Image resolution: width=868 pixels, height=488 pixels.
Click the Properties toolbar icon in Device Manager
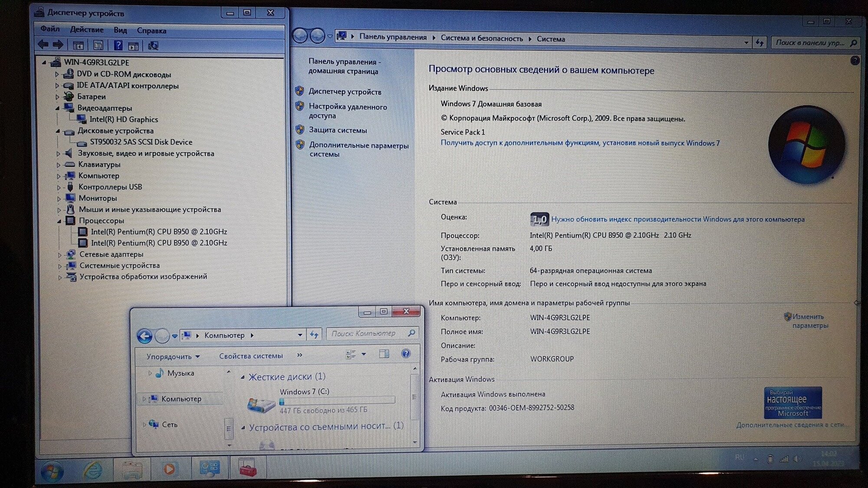(x=98, y=45)
